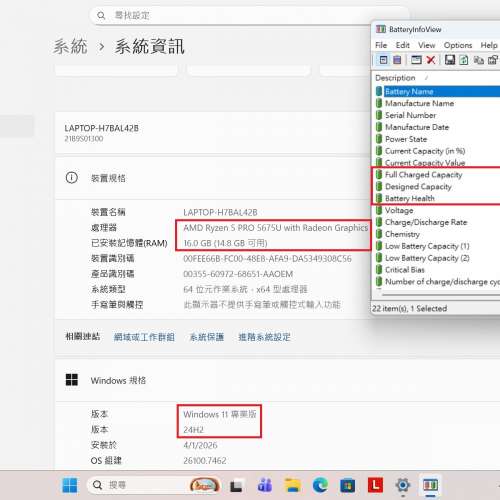
Task: Click the rightmost BatteryInfoView toolbar icon
Action: [493, 60]
